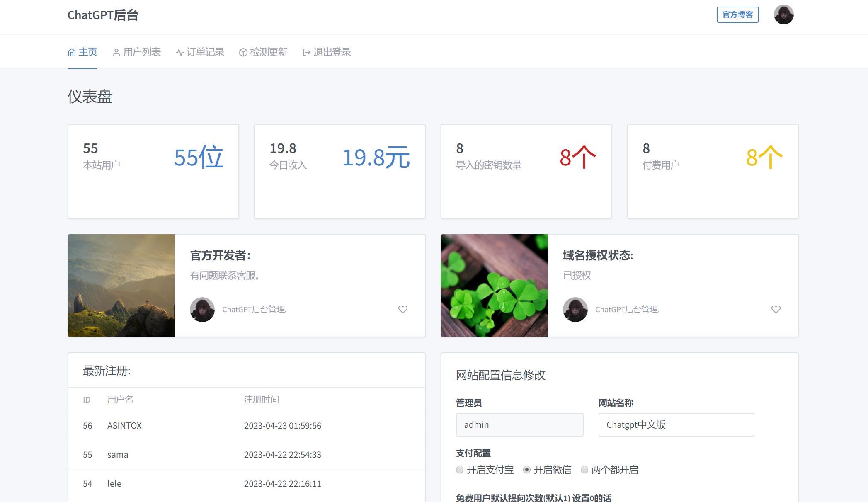Click the 19.8元 income value
Viewport: 868px width, 502px height.
coord(376,158)
